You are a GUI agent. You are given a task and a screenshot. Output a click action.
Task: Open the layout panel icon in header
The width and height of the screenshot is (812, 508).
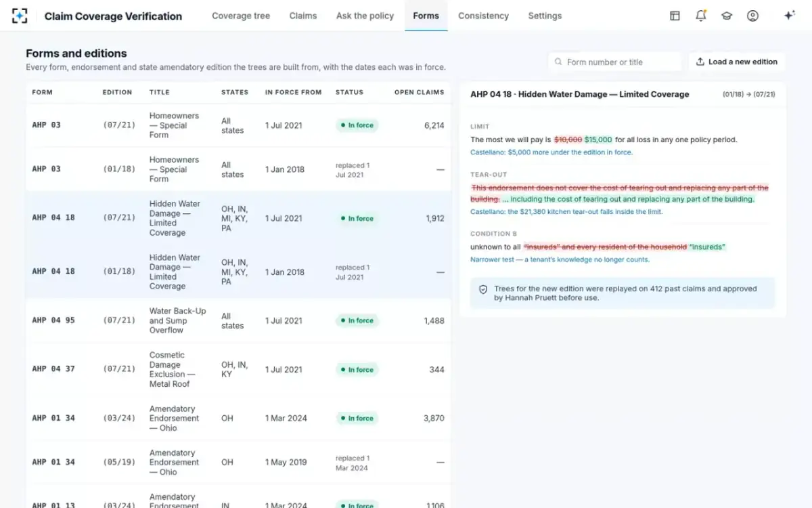click(675, 16)
